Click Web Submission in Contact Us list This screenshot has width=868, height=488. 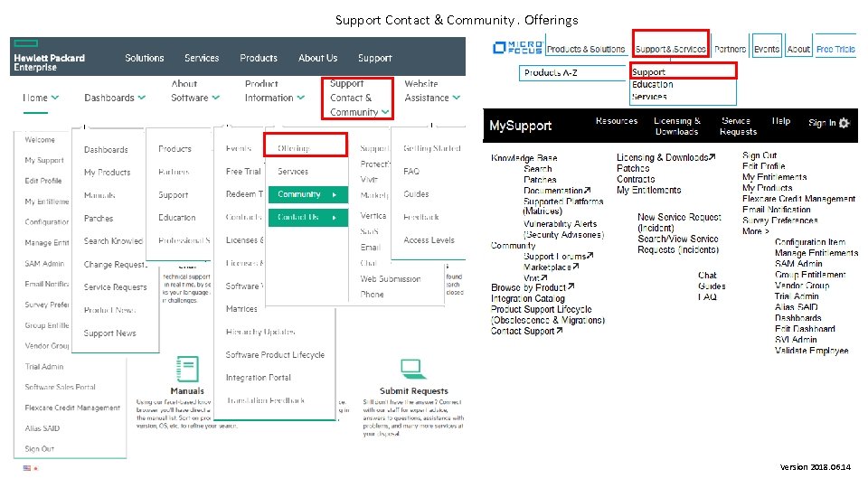(x=391, y=279)
